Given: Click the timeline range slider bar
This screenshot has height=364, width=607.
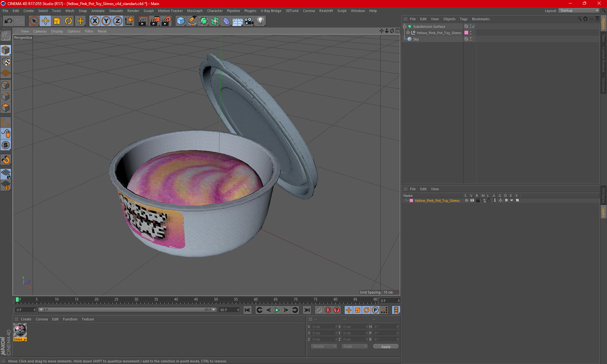Looking at the screenshot, I should (127, 310).
